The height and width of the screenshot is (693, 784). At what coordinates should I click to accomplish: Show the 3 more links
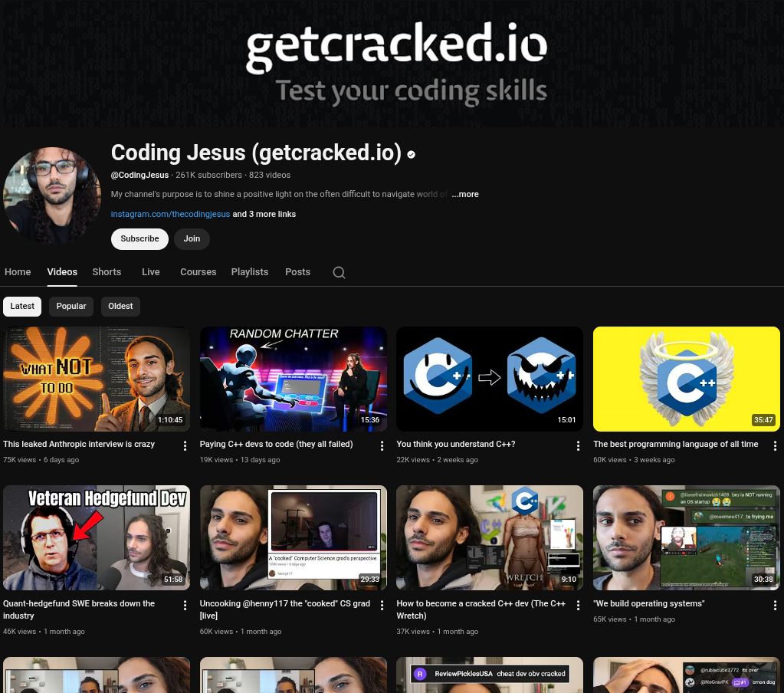click(264, 214)
